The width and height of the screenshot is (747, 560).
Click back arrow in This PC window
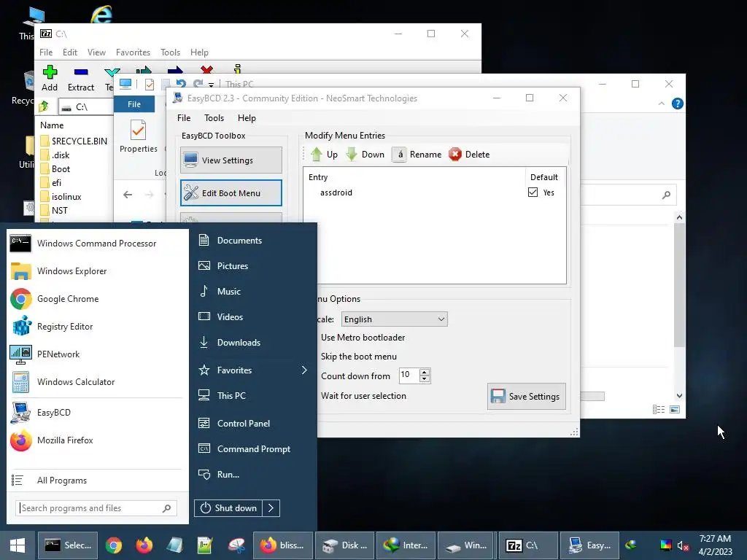coord(128,194)
